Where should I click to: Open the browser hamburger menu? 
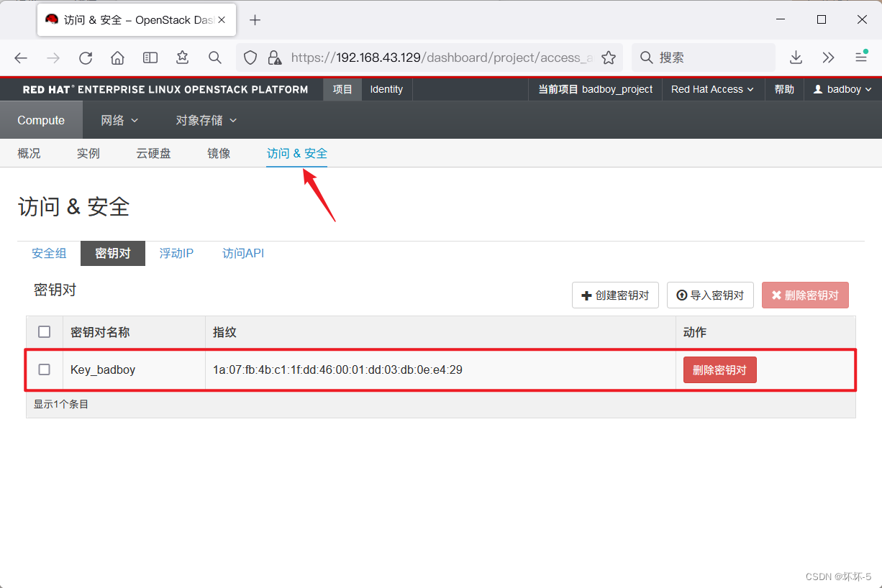(861, 58)
